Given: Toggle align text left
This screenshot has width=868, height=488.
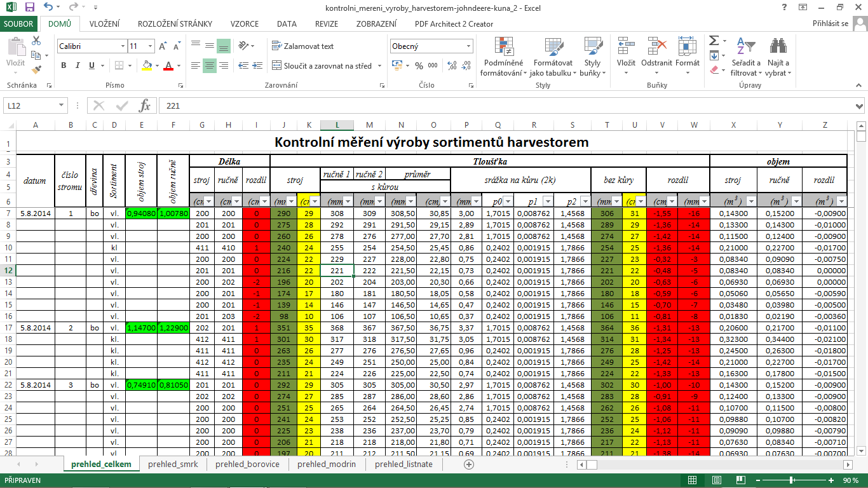Looking at the screenshot, I should 195,65.
